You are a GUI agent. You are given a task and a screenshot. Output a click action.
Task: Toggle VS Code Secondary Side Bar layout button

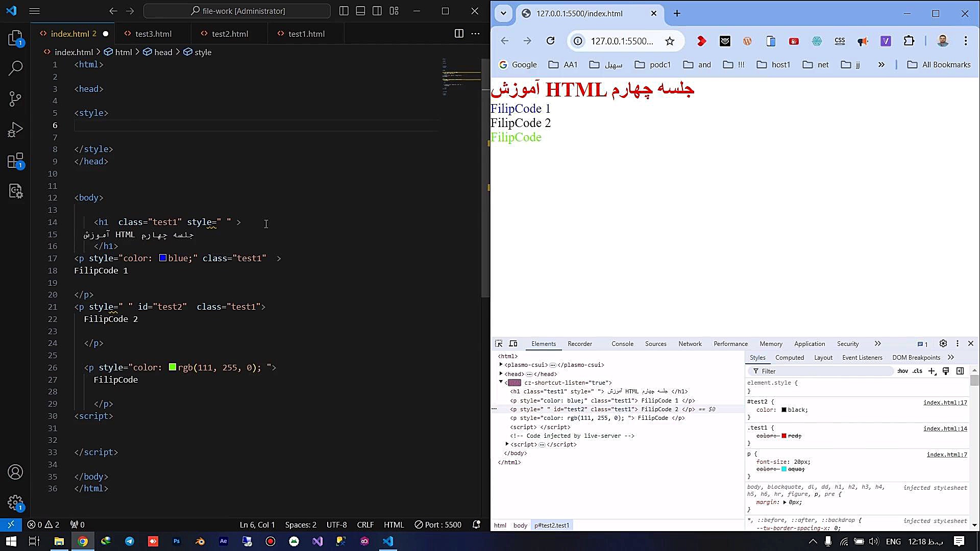[x=377, y=11]
